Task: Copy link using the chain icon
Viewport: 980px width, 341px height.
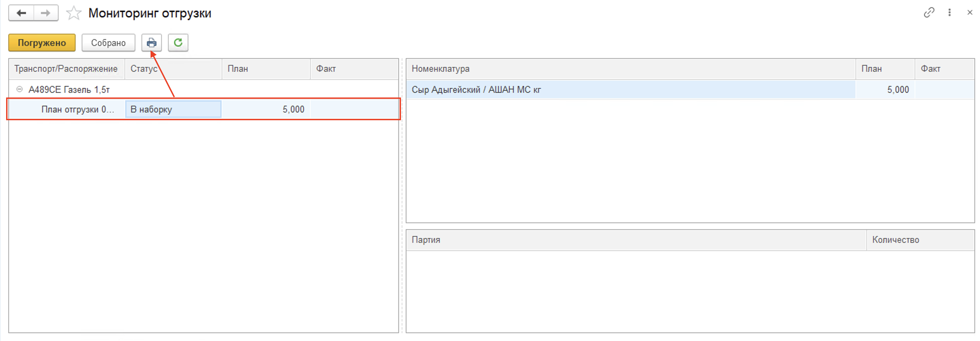Action: (x=929, y=13)
